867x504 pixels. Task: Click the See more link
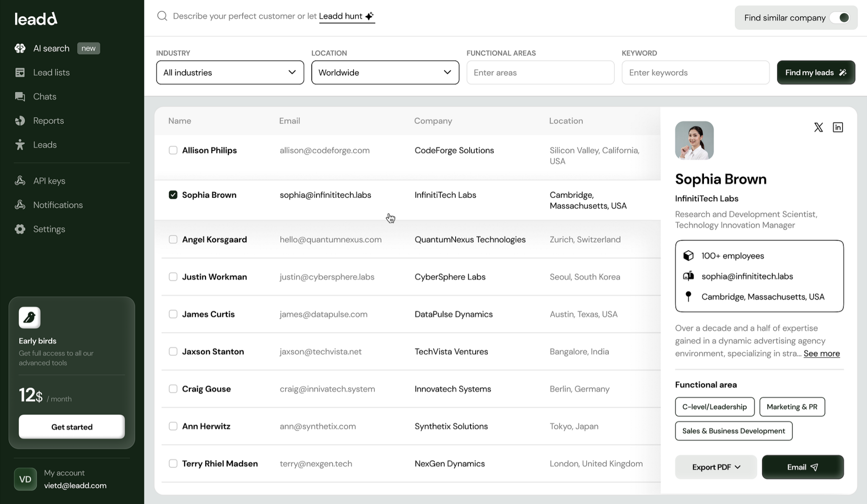tap(821, 354)
